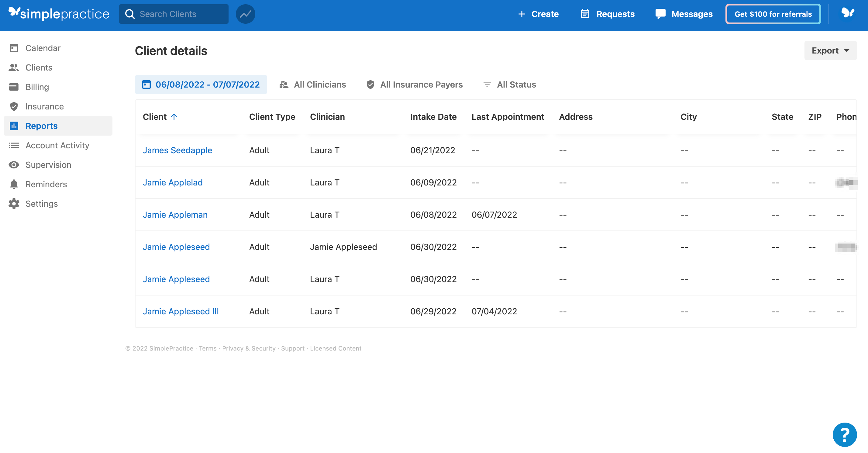868x453 pixels.
Task: Open the Create menu
Action: (x=538, y=14)
